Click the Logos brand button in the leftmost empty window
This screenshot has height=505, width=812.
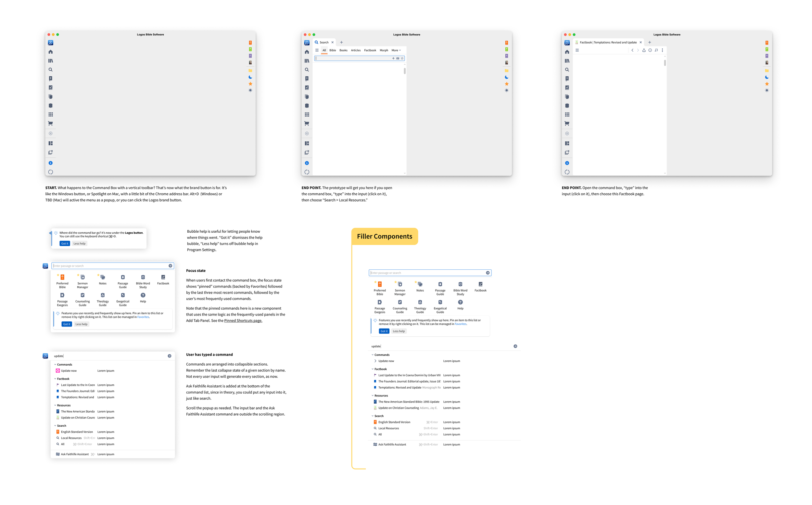51,43
